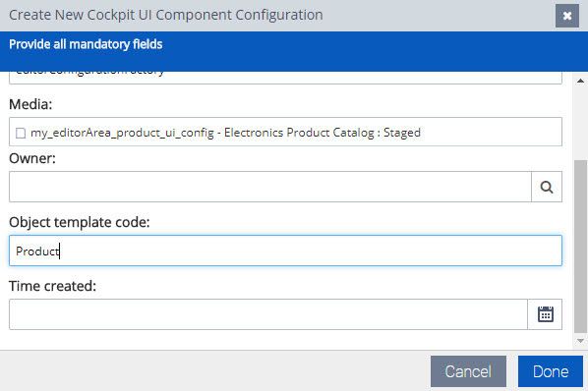This screenshot has width=588, height=391.
Task: Check the my_editorArea_product_ui_config media checkbox
Action: tap(21, 133)
